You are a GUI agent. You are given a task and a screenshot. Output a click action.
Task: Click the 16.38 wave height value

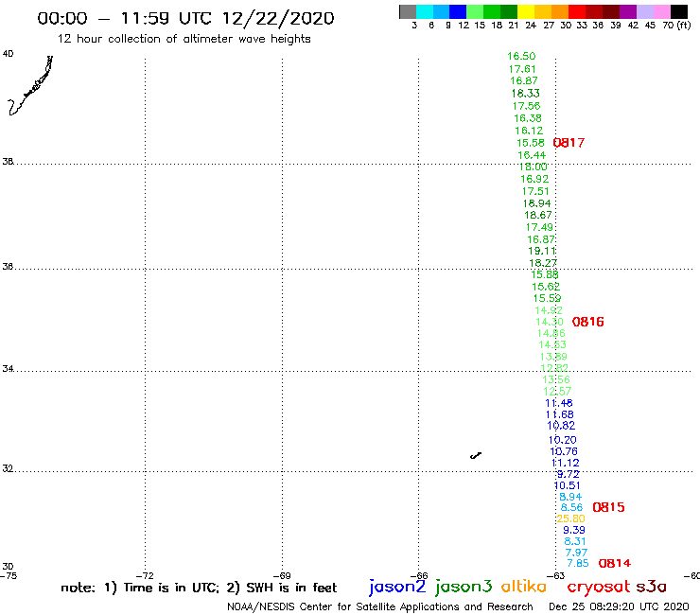(x=528, y=118)
